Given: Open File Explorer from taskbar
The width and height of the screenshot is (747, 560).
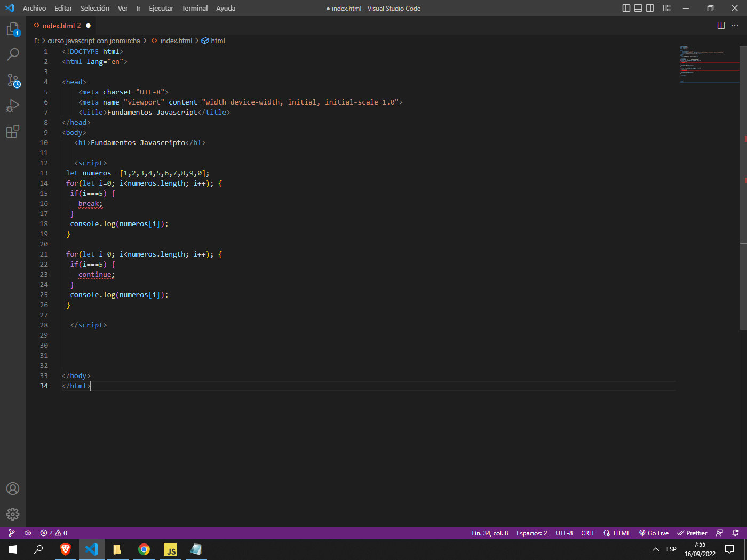Looking at the screenshot, I should click(117, 549).
